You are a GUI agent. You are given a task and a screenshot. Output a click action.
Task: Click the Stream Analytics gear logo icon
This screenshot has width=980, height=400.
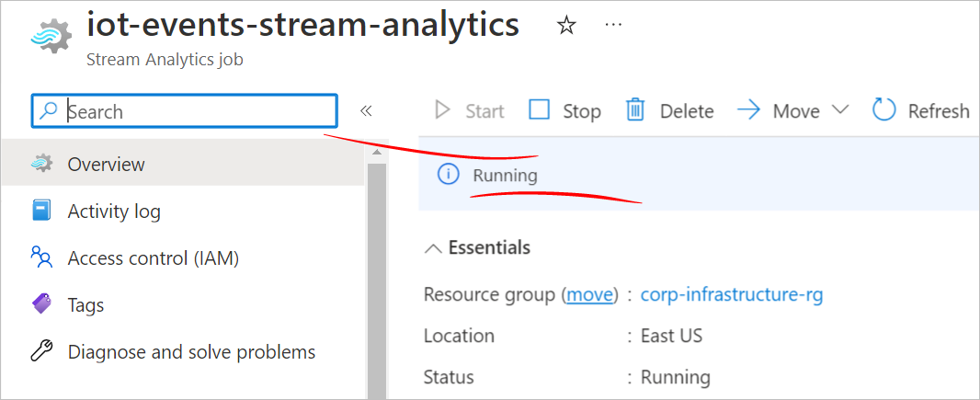click(51, 36)
